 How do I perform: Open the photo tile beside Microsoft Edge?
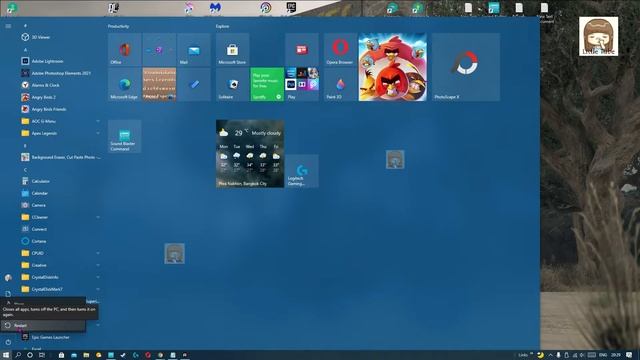tap(159, 84)
